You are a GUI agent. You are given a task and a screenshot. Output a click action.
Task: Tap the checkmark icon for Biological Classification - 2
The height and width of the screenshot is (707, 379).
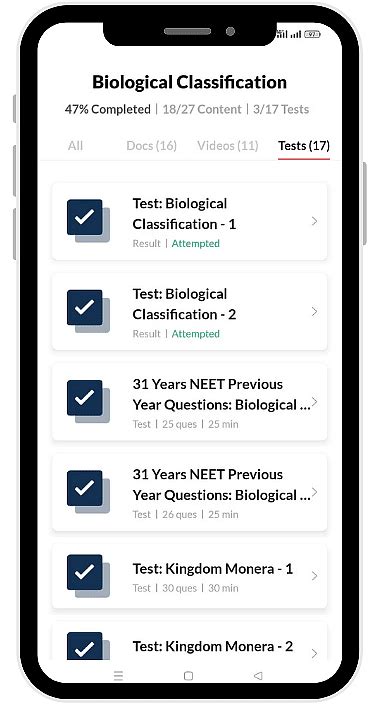(88, 311)
